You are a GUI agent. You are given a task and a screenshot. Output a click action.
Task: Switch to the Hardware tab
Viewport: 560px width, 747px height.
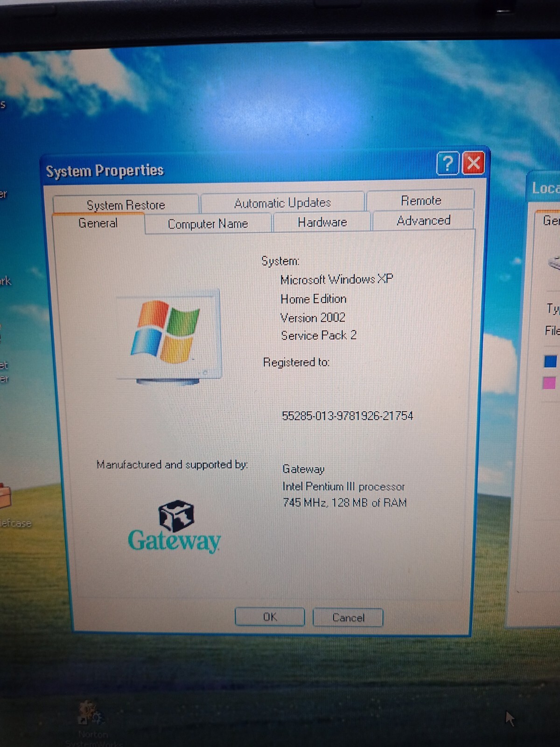pos(322,222)
